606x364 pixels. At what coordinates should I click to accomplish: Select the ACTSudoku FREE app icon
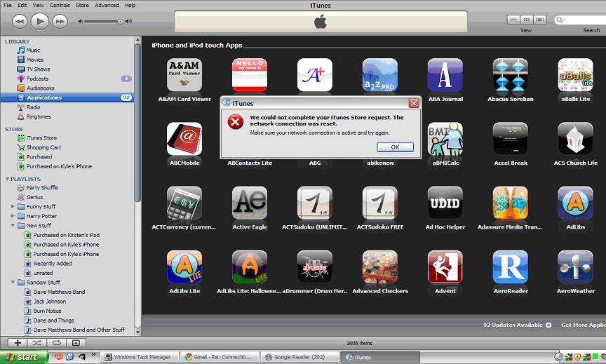click(380, 203)
